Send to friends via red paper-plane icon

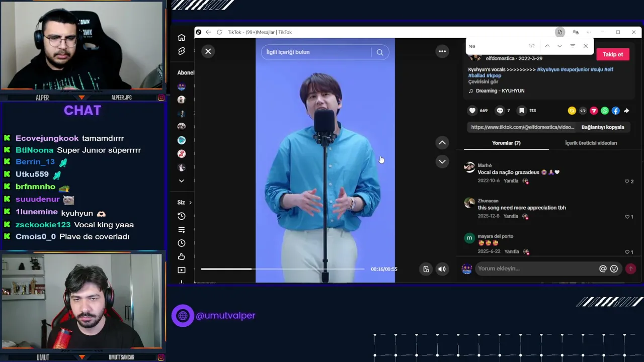coord(594,111)
